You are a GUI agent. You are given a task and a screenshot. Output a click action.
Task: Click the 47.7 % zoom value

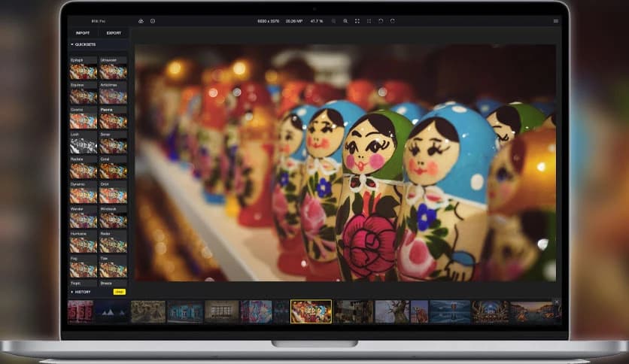[x=317, y=21]
